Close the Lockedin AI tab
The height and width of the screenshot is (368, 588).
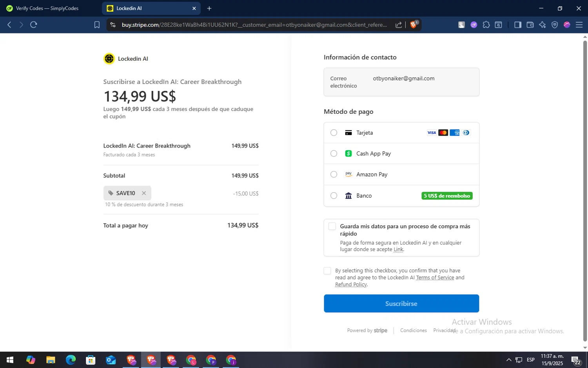[194, 8]
